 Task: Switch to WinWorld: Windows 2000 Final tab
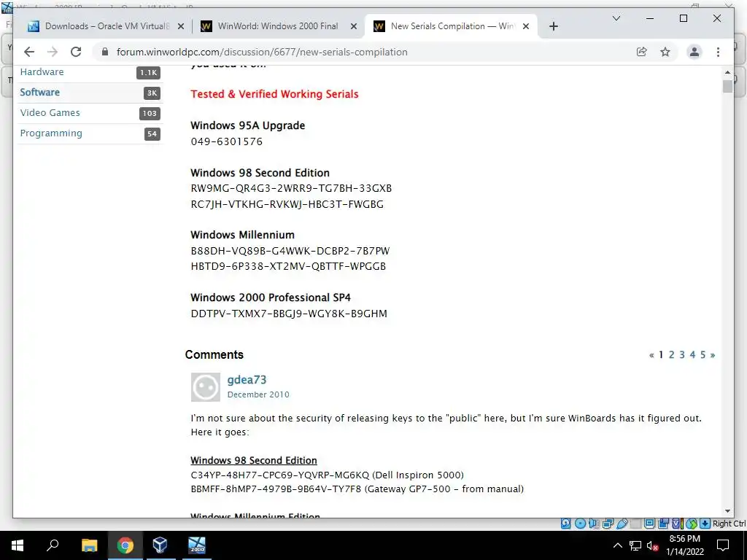click(278, 26)
